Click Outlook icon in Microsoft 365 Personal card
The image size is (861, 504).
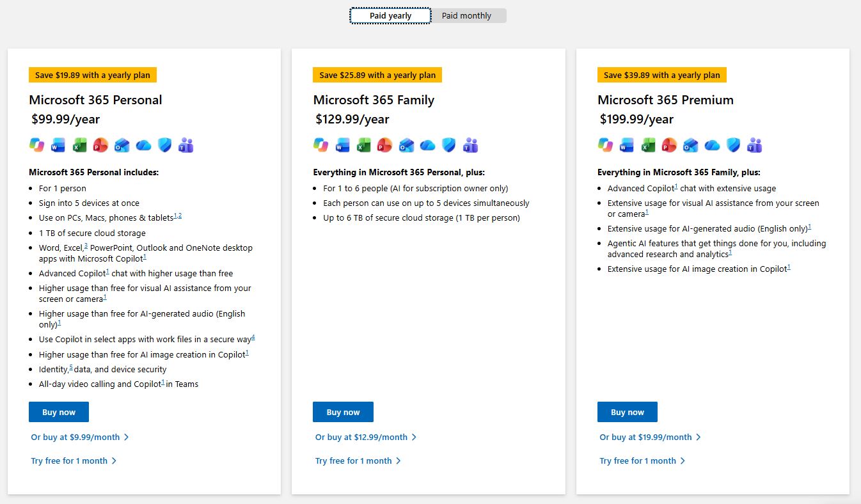click(122, 145)
